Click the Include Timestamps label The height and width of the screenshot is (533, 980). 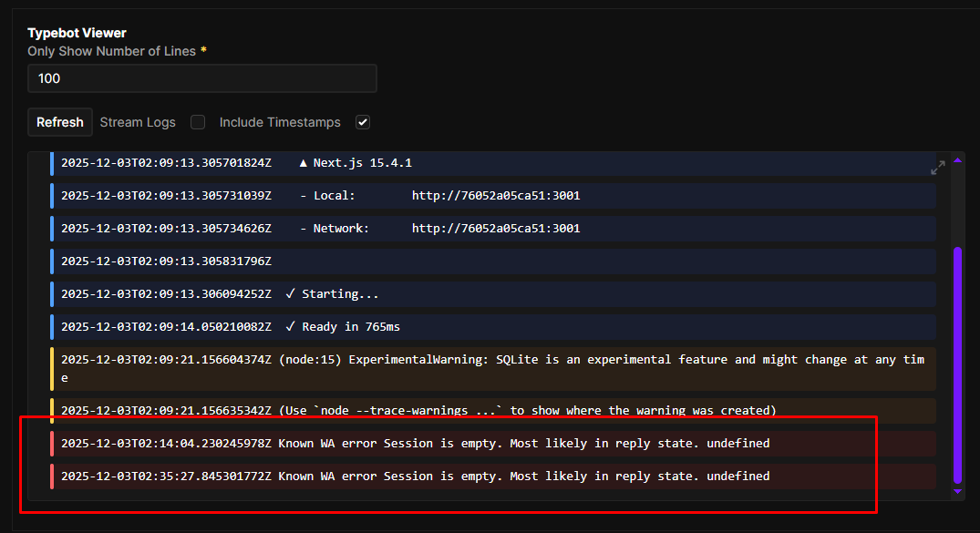[x=280, y=122]
